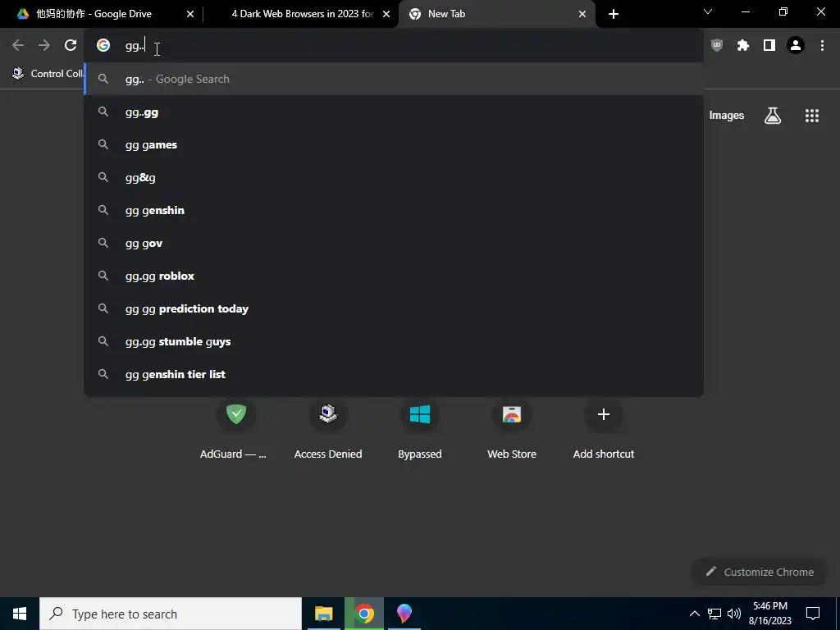
Task: Choose 'gg.gg stumble guys' suggestion
Action: 394,342
